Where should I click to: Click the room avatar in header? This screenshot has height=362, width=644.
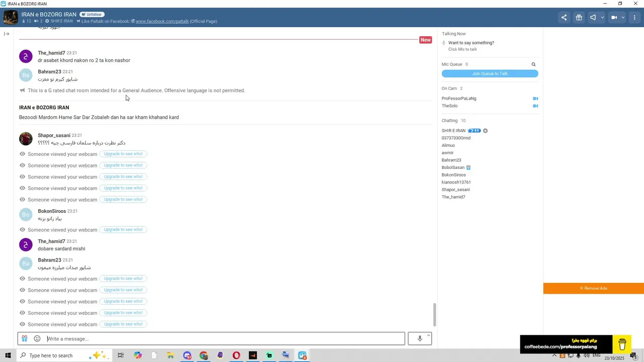pyautogui.click(x=11, y=18)
